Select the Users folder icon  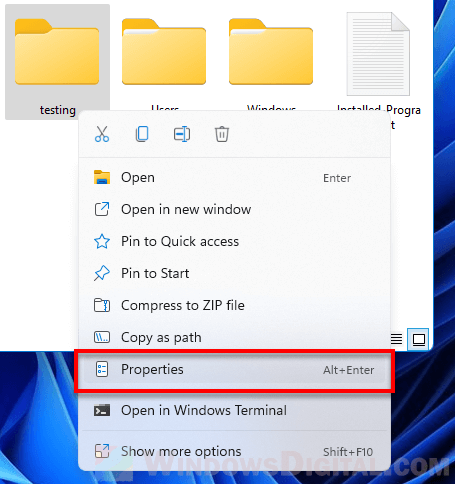(x=164, y=52)
